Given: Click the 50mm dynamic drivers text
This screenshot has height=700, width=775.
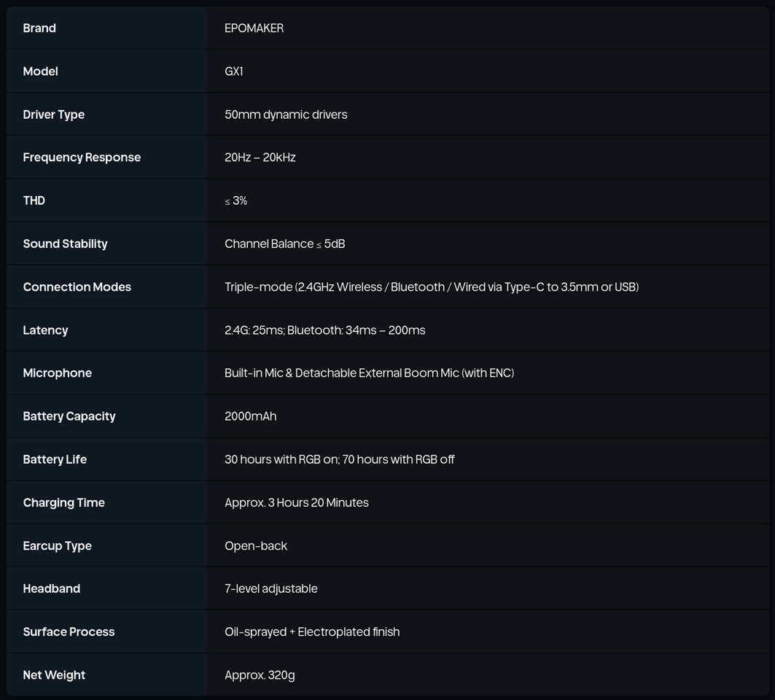Looking at the screenshot, I should click(x=286, y=114).
